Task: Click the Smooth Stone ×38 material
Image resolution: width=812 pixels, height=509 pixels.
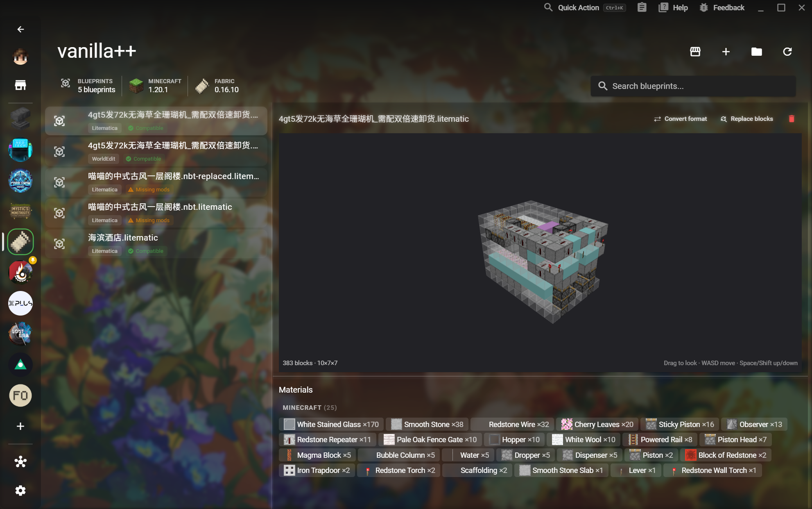Action: pos(427,424)
